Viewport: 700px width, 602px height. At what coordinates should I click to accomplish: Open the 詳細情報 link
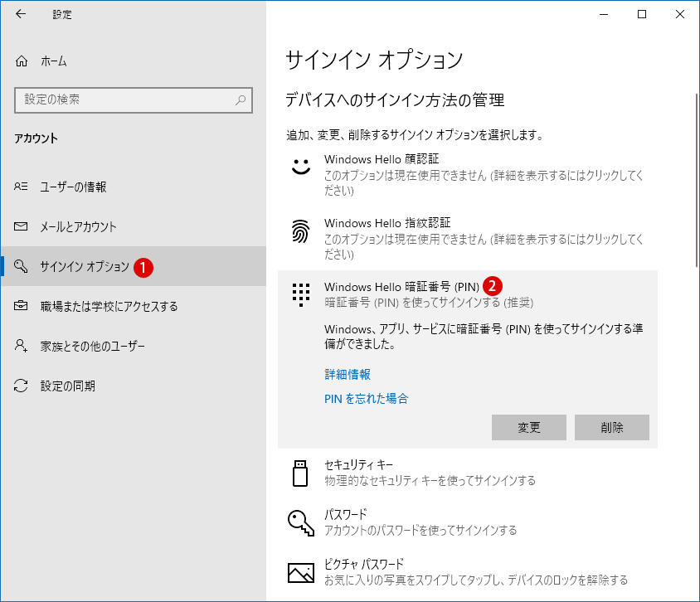(348, 375)
